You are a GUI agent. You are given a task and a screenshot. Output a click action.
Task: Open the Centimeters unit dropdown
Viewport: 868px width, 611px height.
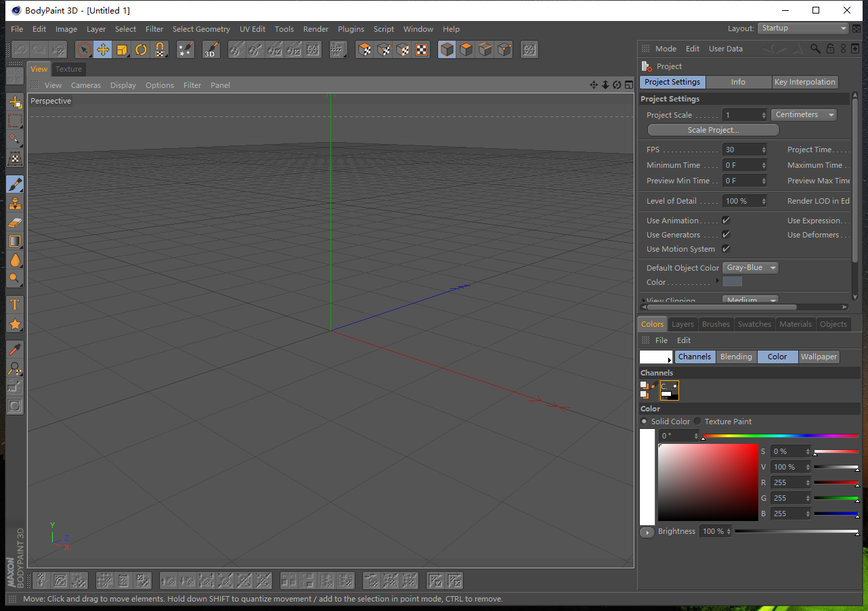point(804,115)
